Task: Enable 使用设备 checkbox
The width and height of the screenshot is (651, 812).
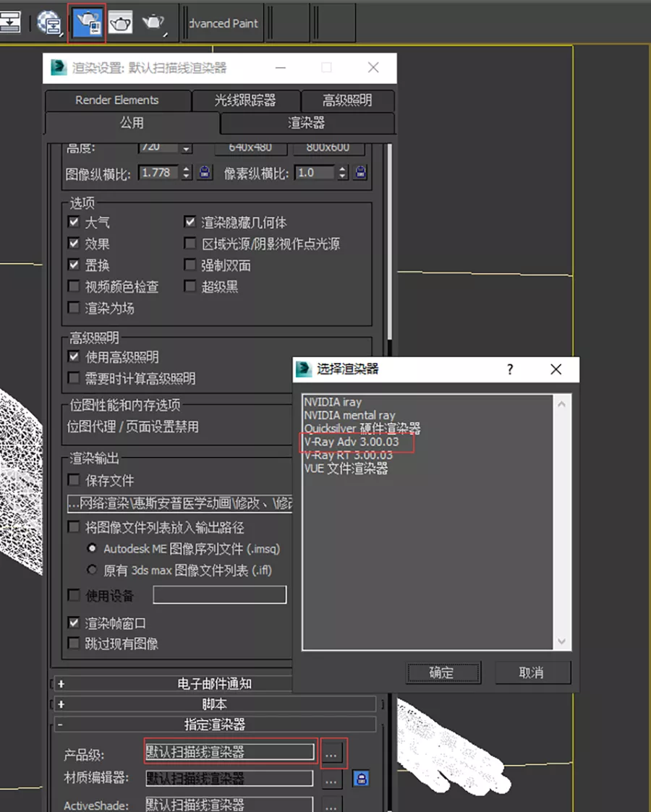Action: [x=74, y=595]
